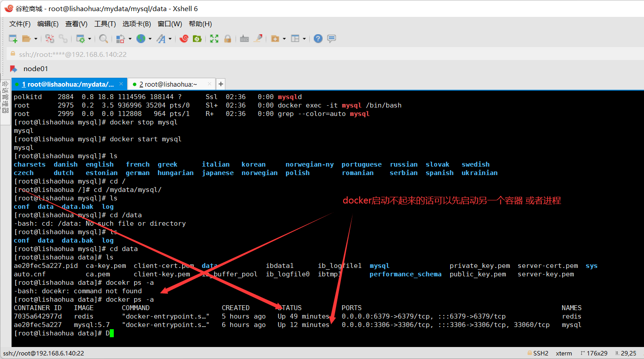
Task: Click the Find magnifier icon
Action: [104, 39]
